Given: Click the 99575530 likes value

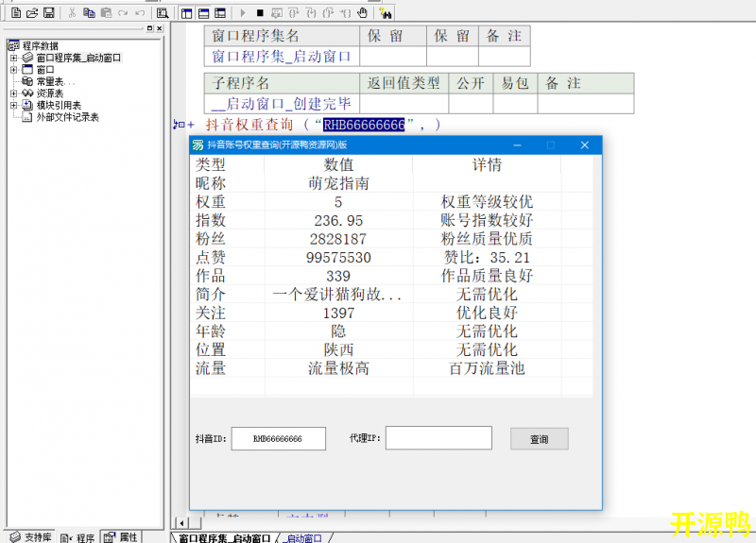Looking at the screenshot, I should (338, 257).
